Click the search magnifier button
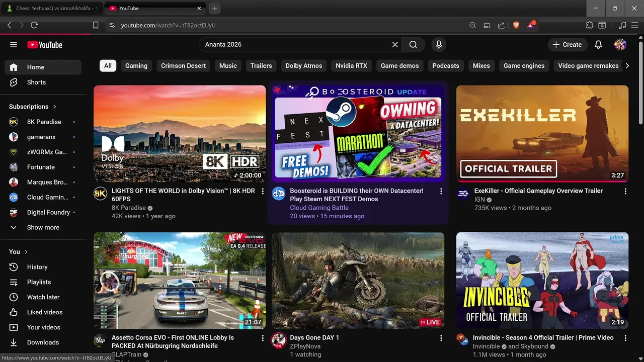The height and width of the screenshot is (362, 644). (413, 45)
